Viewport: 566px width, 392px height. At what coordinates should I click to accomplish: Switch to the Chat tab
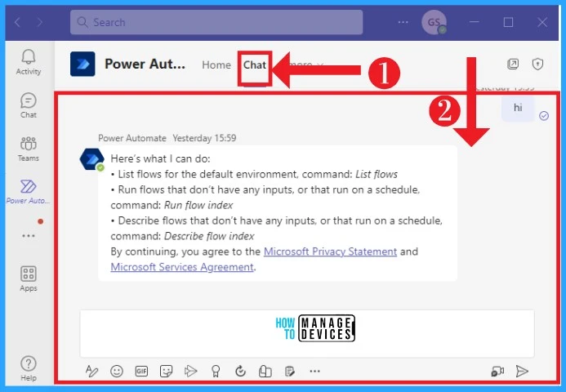[255, 65]
